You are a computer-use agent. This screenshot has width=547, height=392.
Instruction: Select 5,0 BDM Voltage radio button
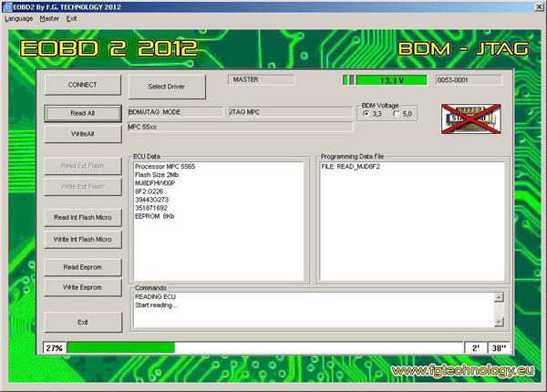pyautogui.click(x=396, y=114)
